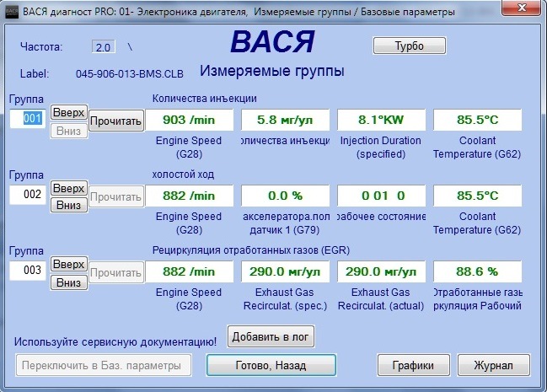This screenshot has width=547, height=392.
Task: Click Вниз for group 001
Action: tap(69, 131)
